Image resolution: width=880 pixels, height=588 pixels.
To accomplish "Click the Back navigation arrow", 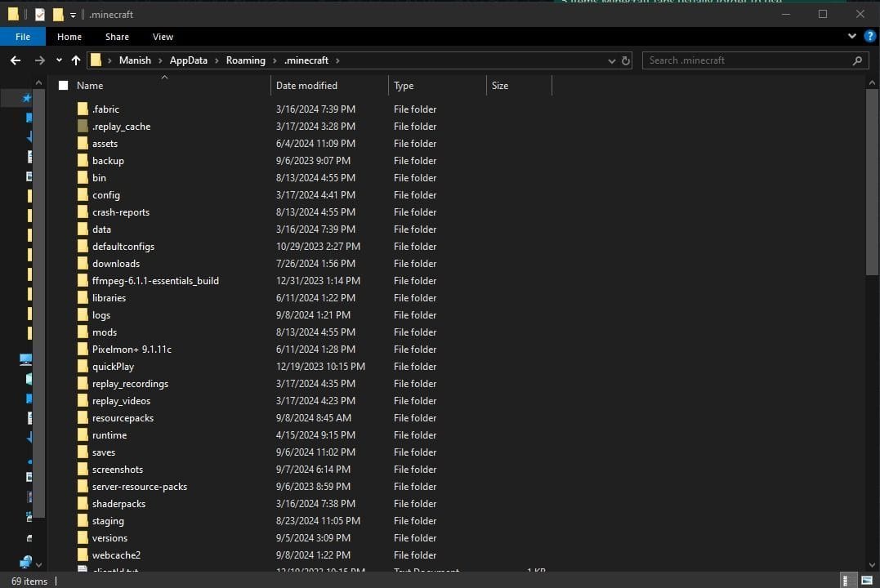I will pyautogui.click(x=16, y=60).
